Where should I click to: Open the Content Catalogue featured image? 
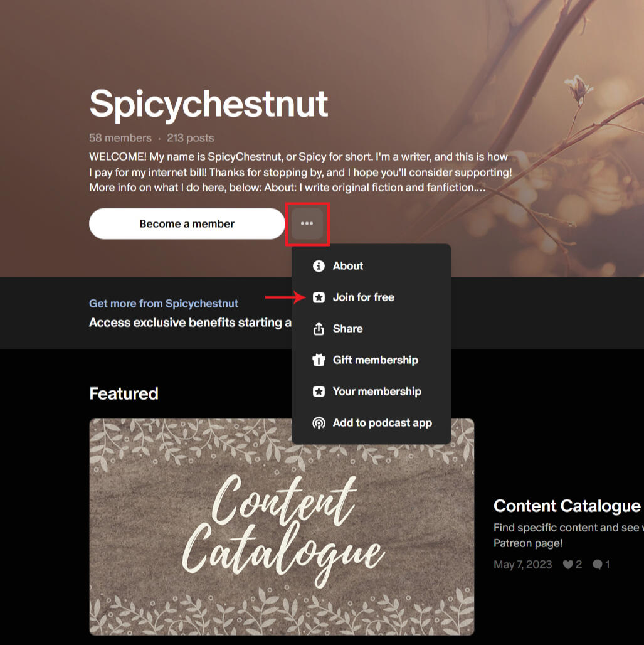[x=282, y=527]
